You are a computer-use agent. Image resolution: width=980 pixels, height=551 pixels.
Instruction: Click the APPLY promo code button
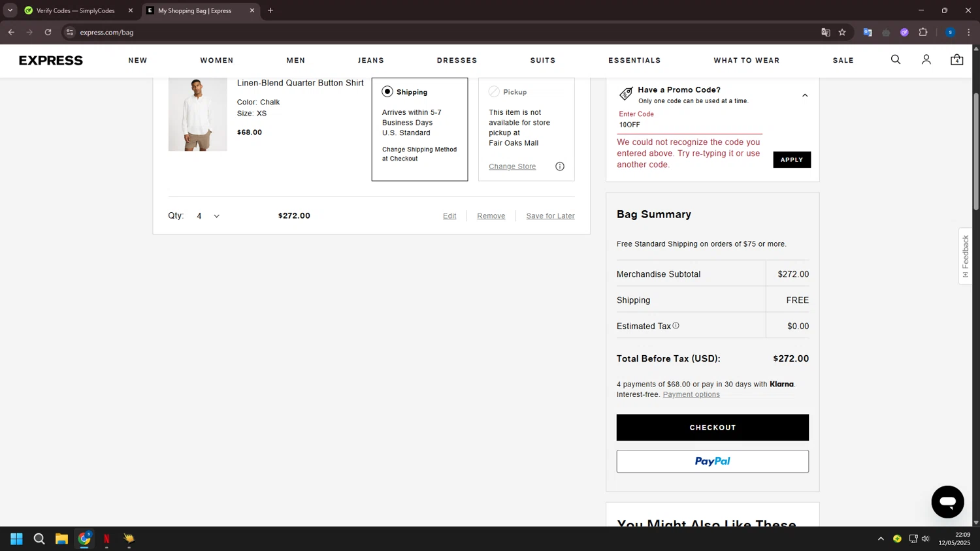[792, 160]
